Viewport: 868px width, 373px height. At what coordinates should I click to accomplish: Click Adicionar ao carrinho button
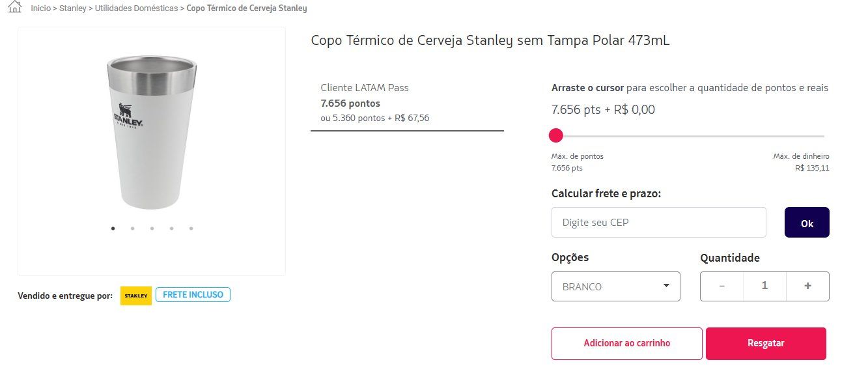point(626,343)
